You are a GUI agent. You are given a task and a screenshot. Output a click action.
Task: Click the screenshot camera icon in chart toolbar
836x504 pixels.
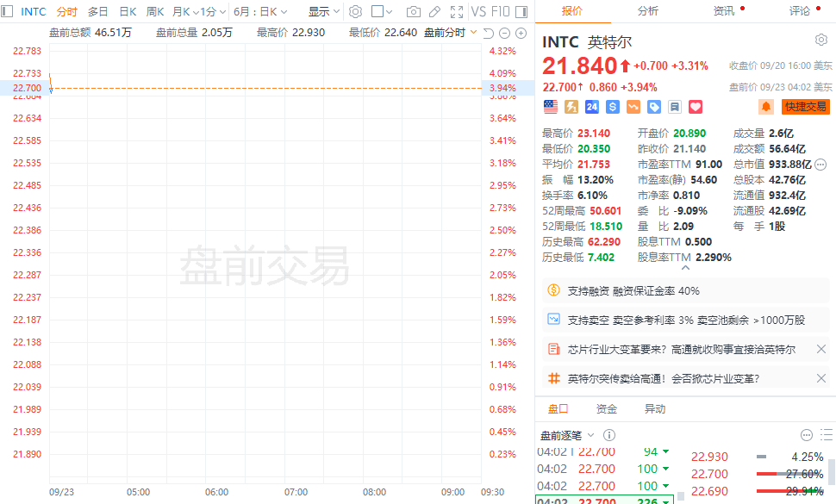point(414,12)
